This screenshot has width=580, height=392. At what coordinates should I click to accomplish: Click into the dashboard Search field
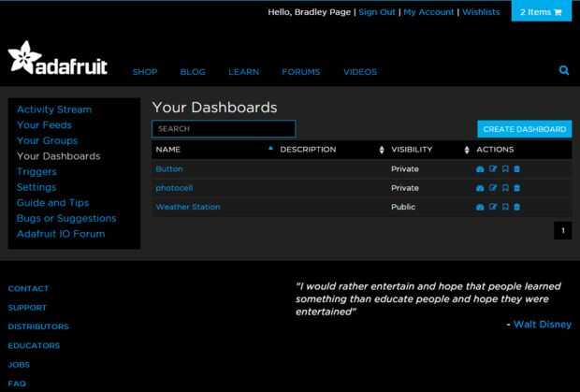click(x=224, y=129)
